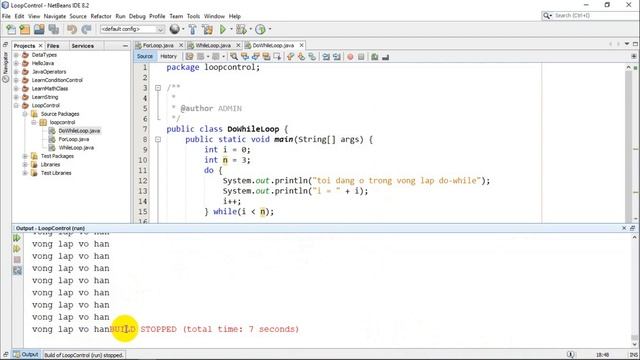Click the Stop square icon in Output panel
The height and width of the screenshot is (360, 640).
17,260
